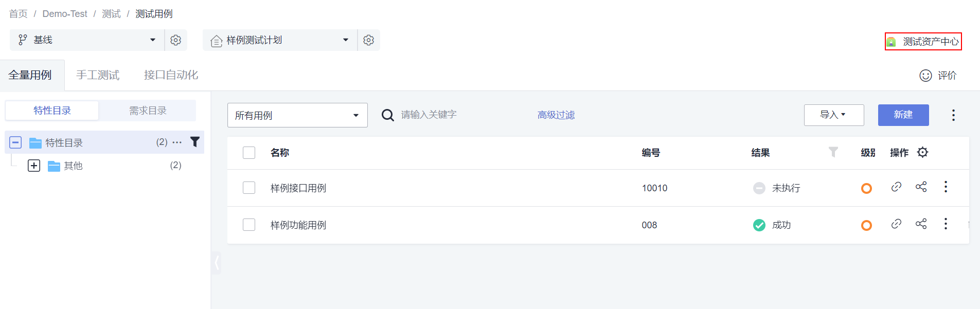Select the 特性目录 root row
The width and height of the screenshot is (980, 309).
pyautogui.click(x=104, y=142)
